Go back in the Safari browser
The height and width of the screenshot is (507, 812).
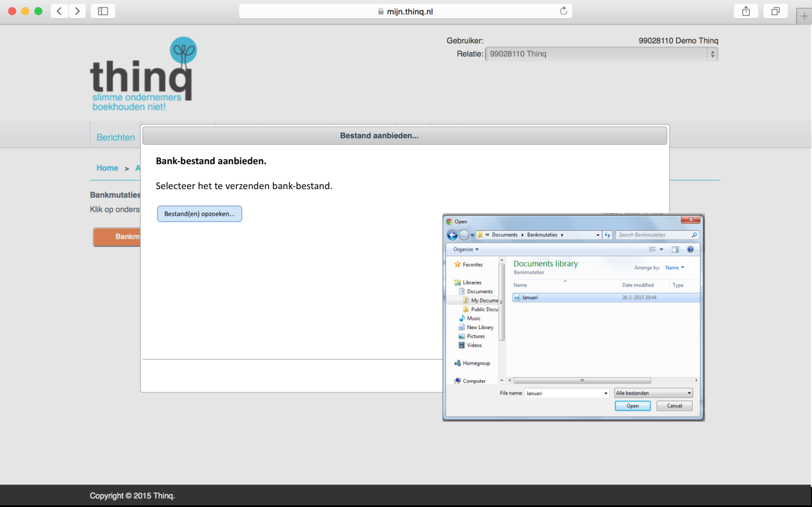[x=59, y=11]
